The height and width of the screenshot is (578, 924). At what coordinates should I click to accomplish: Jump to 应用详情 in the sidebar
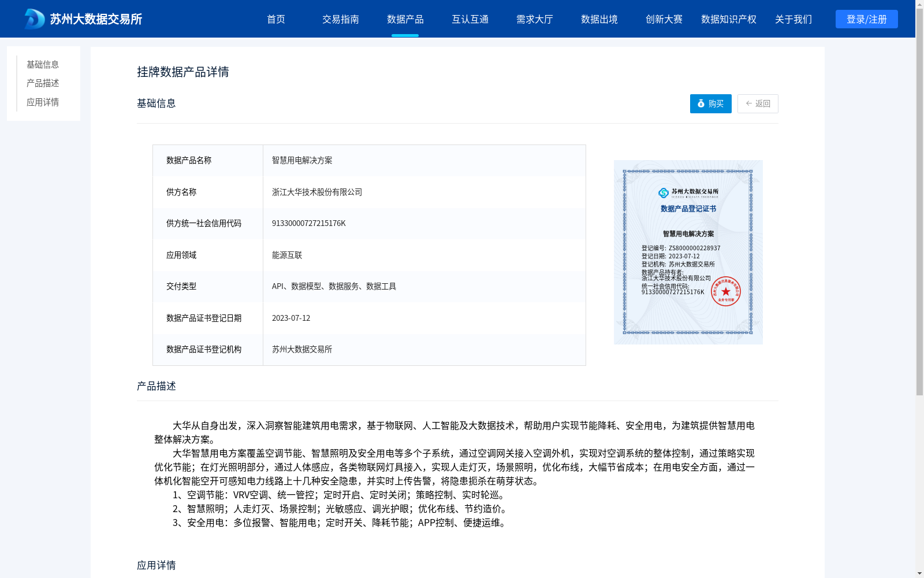(43, 102)
